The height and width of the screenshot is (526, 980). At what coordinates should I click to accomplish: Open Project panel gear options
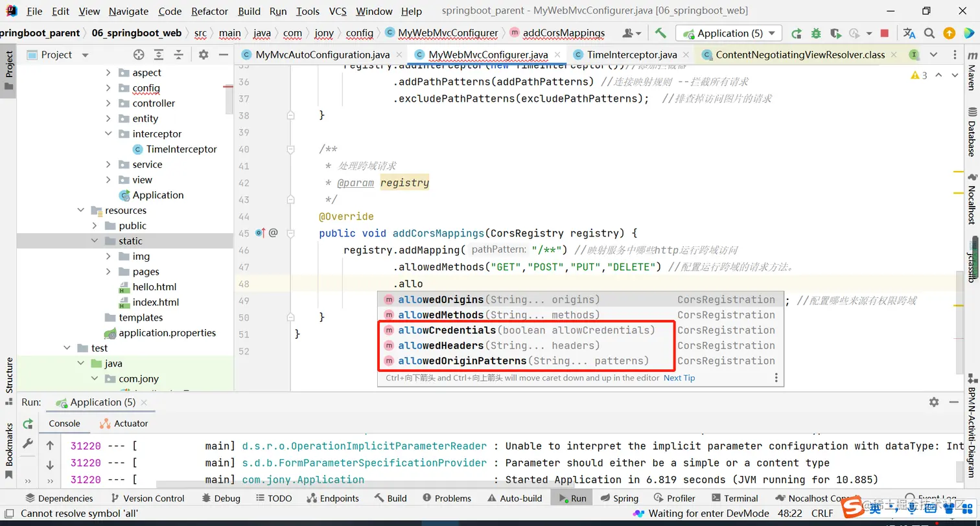tap(204, 55)
